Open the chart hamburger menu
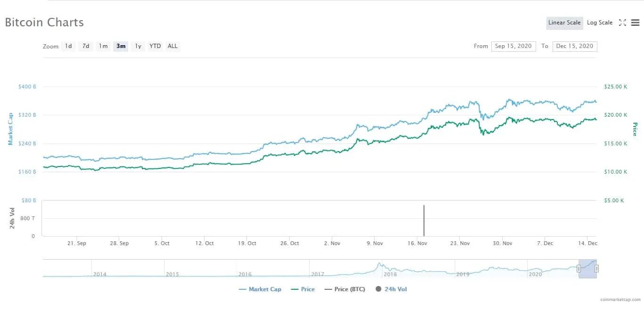Screen dimensions: 644x310 [x=635, y=23]
